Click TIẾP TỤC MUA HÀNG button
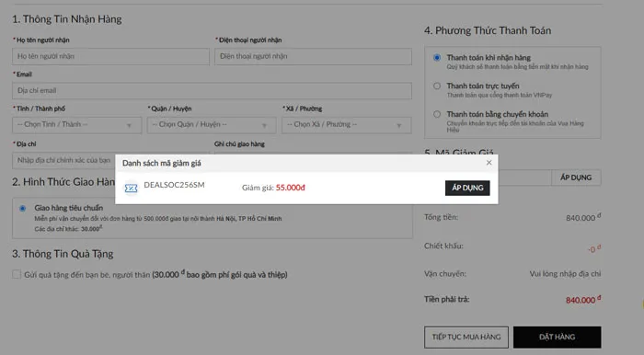Screen dimensions: 644x355 pyautogui.click(x=466, y=337)
